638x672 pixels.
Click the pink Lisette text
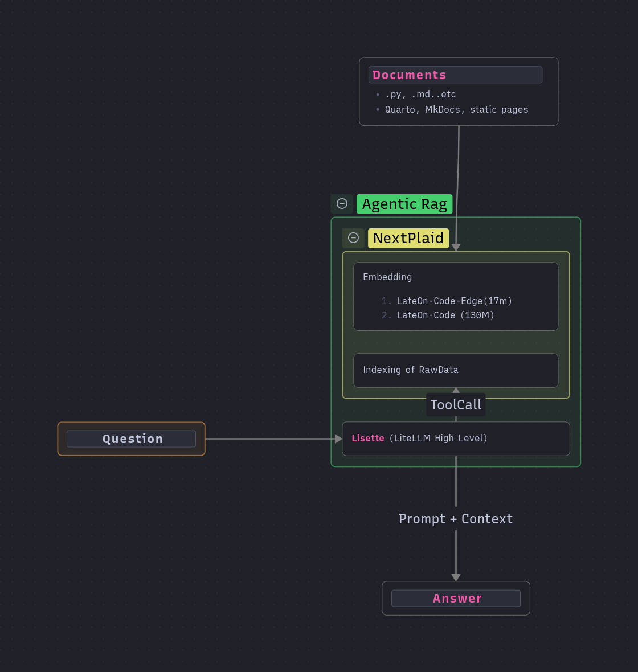click(x=368, y=439)
